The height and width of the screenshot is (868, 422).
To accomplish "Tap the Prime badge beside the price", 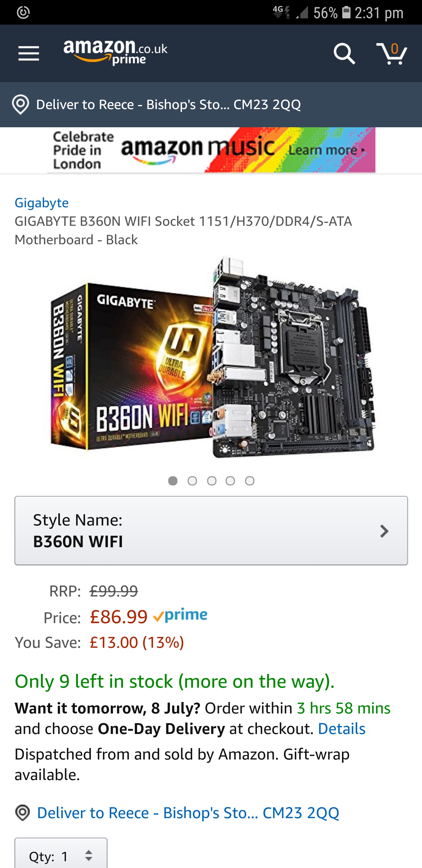I will pos(180,616).
